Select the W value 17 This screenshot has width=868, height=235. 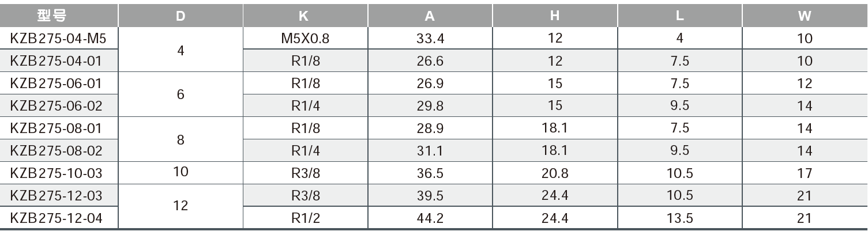tap(805, 173)
